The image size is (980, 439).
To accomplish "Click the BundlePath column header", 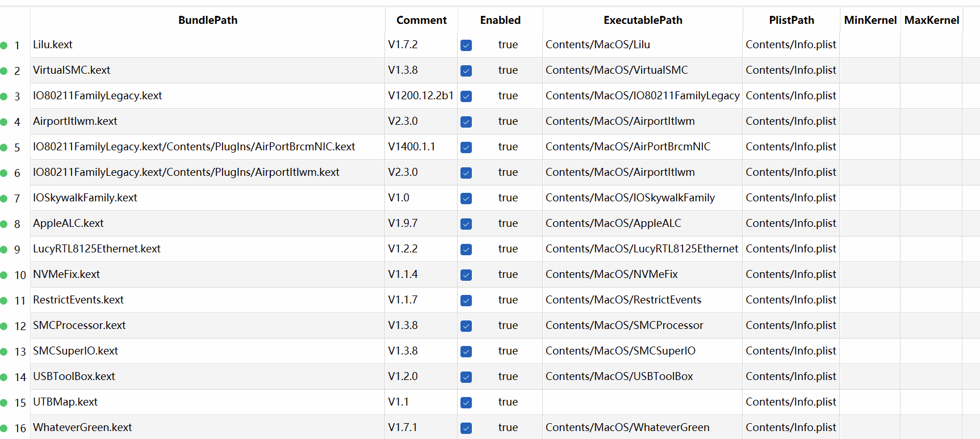I will 208,20.
